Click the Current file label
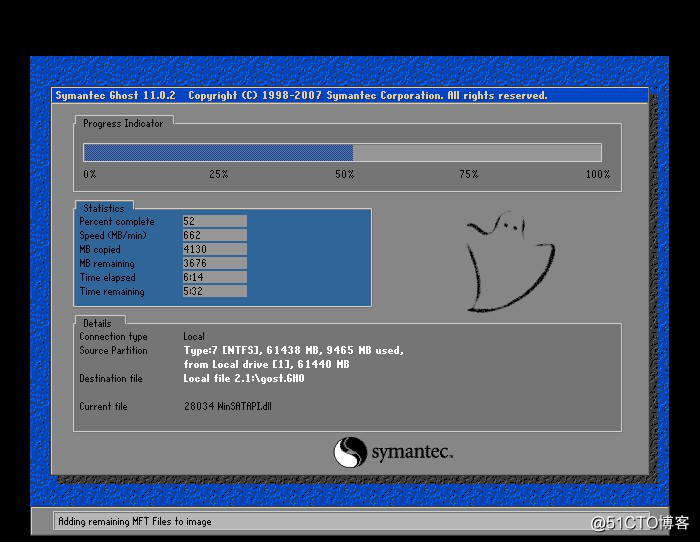This screenshot has width=700, height=542. pos(103,407)
